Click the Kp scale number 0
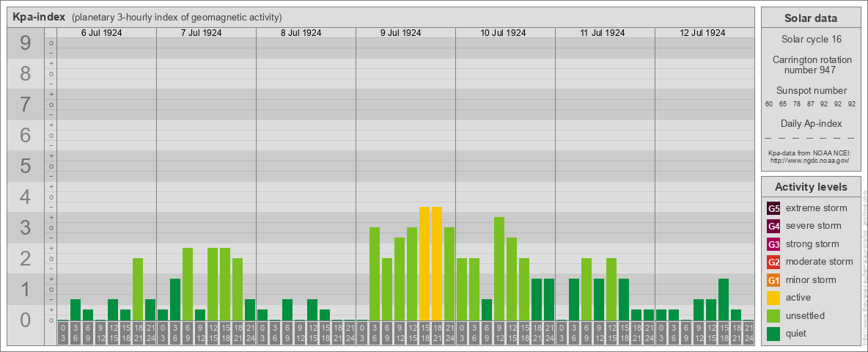Viewport: 868px width, 352px height. coord(26,320)
